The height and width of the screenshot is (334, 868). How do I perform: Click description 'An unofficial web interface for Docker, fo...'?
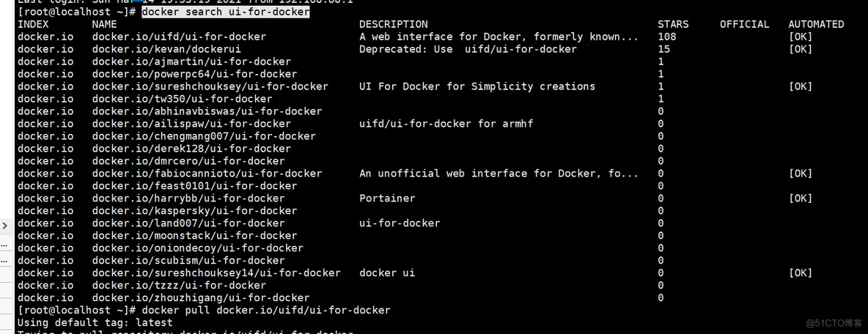coord(499,174)
